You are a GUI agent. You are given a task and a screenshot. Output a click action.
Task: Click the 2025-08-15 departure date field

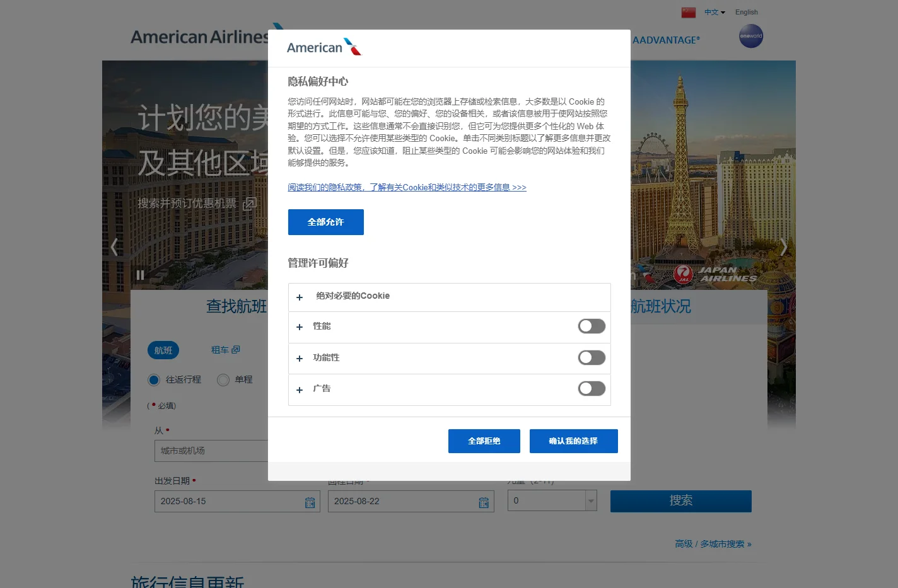pyautogui.click(x=237, y=501)
